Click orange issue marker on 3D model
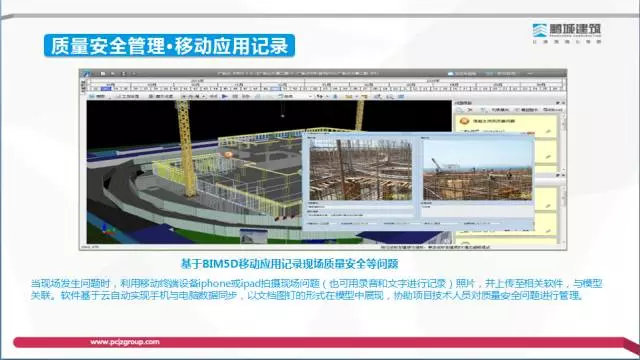640x360 pixels. 228,154
